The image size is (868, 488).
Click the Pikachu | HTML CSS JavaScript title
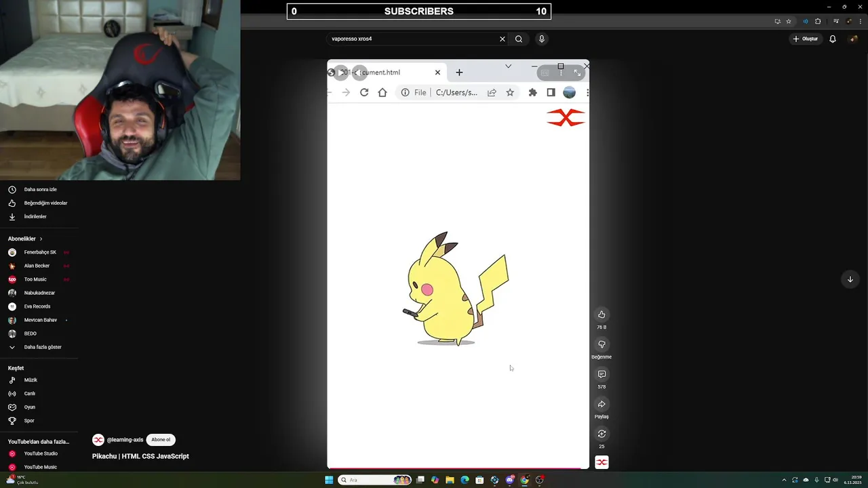pos(140,456)
